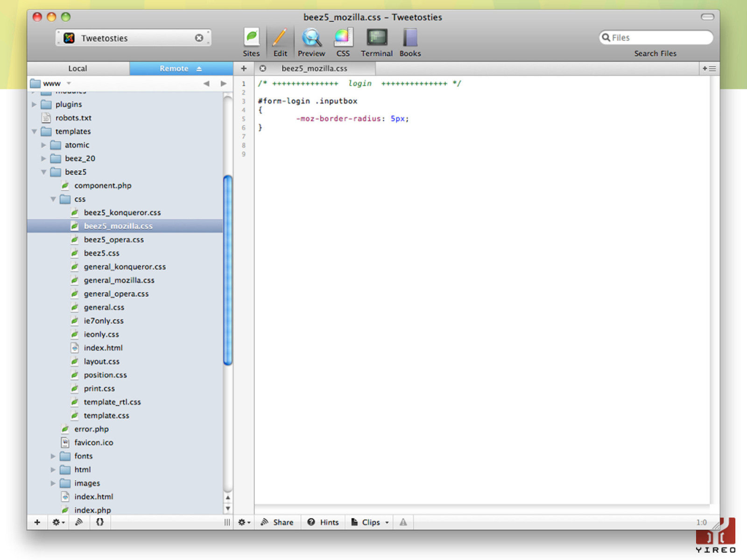Click the toolbar toggle pill in the title bar
Screen dimensions: 747x560
tap(707, 17)
